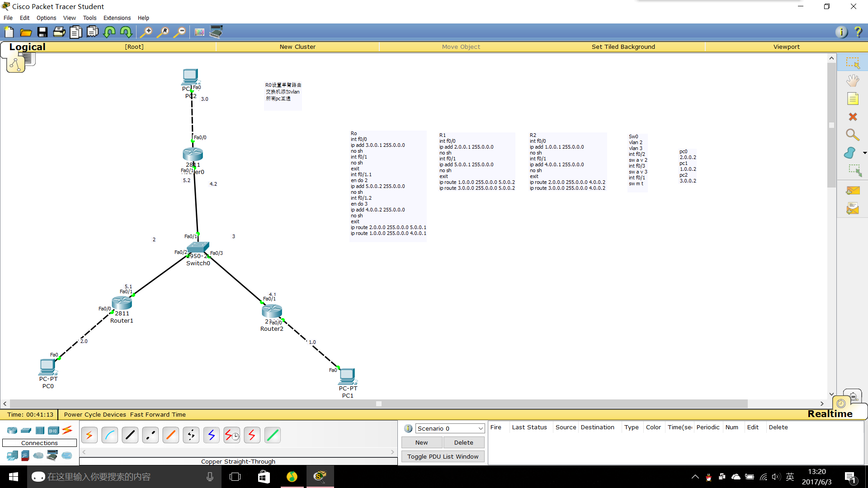The image size is (868, 488).
Task: Click the New file icon
Action: (9, 32)
